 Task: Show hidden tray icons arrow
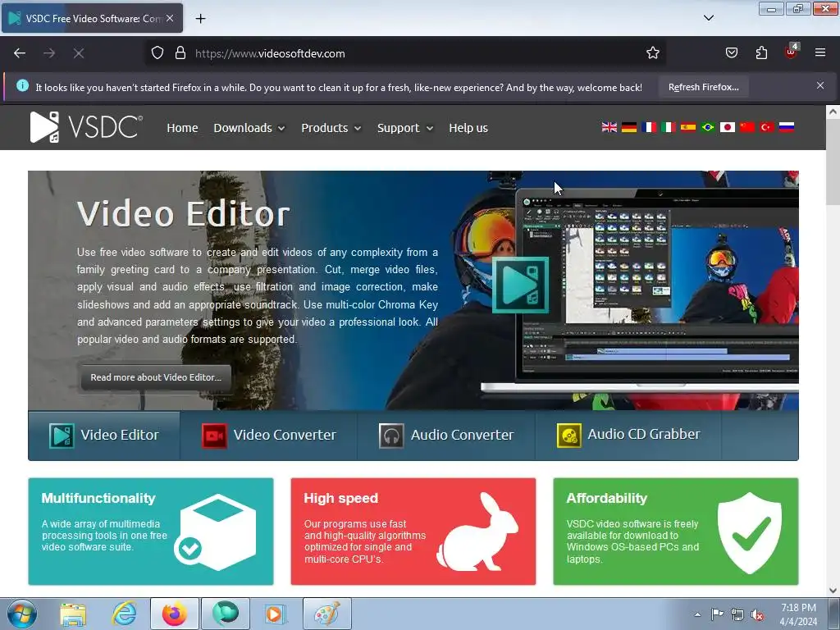pos(697,614)
